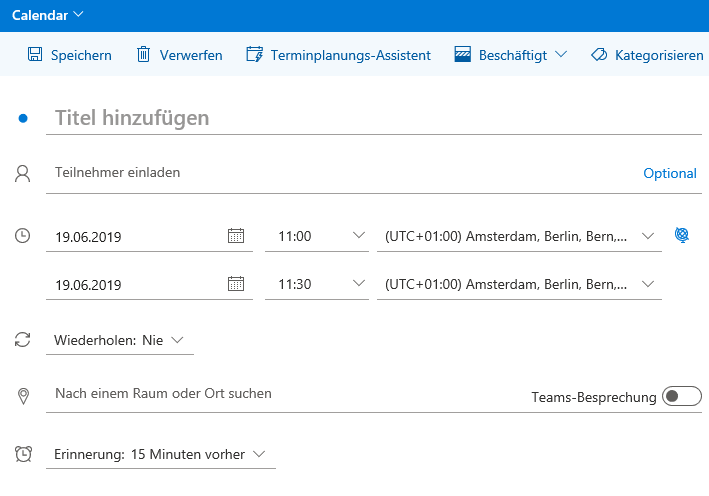This screenshot has width=709, height=496.
Task: Select start time zone Amsterdam, Berlin dropdown
Action: click(518, 237)
